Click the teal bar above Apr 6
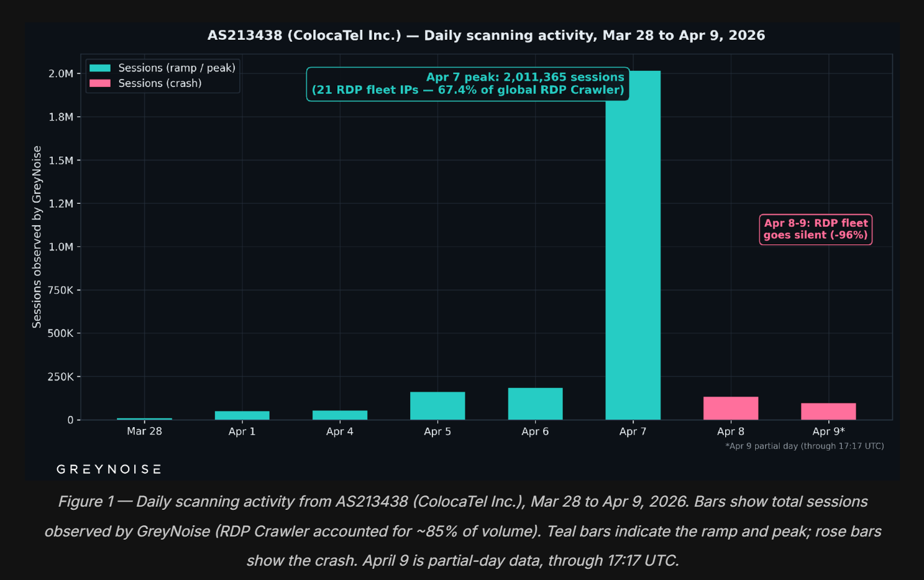 click(535, 404)
